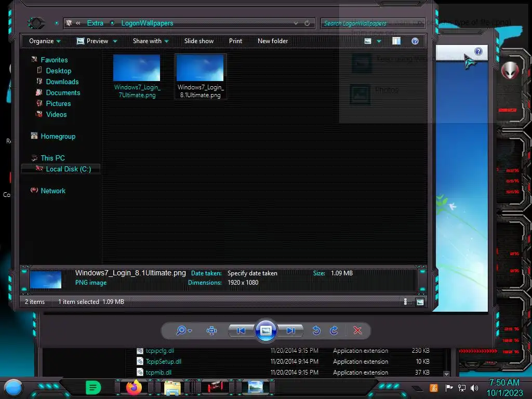Open green notes app on taskbar
The width and height of the screenshot is (532, 399).
click(94, 388)
